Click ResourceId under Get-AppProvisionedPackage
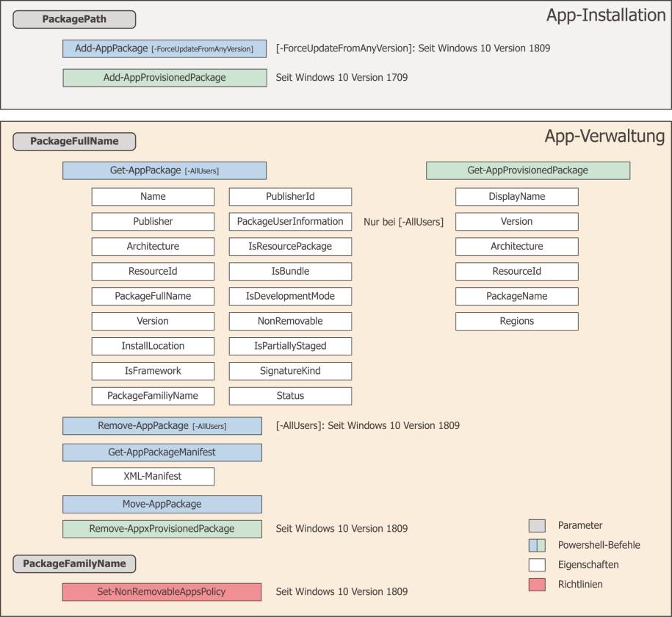 click(517, 271)
